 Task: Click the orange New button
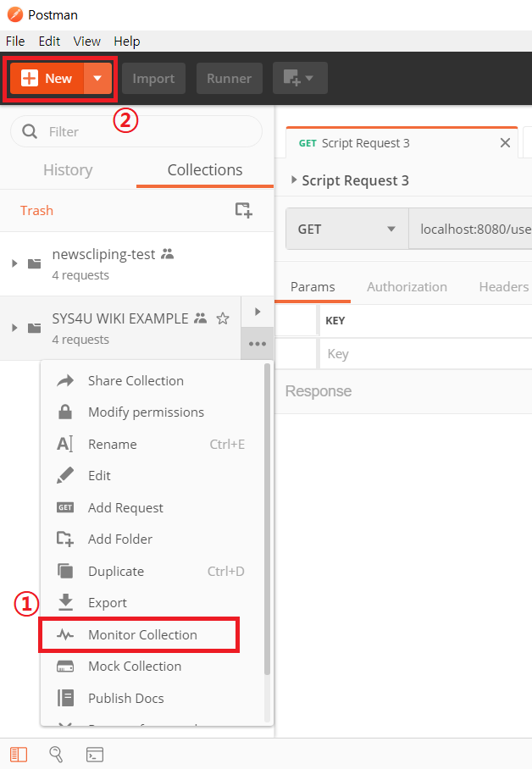[47, 79]
